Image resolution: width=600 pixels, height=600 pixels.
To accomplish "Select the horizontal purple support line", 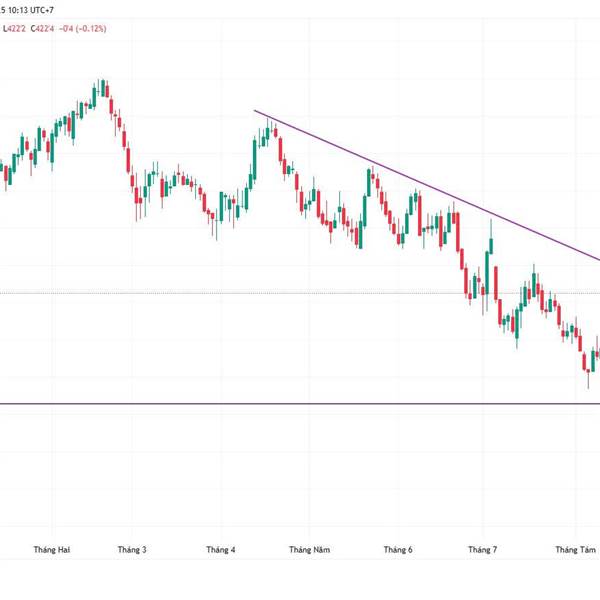I will [x=300, y=403].
